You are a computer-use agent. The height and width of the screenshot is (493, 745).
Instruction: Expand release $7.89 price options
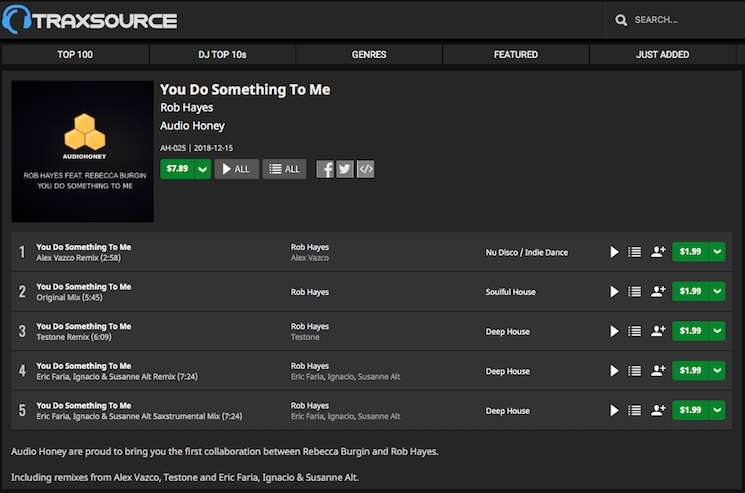point(203,169)
